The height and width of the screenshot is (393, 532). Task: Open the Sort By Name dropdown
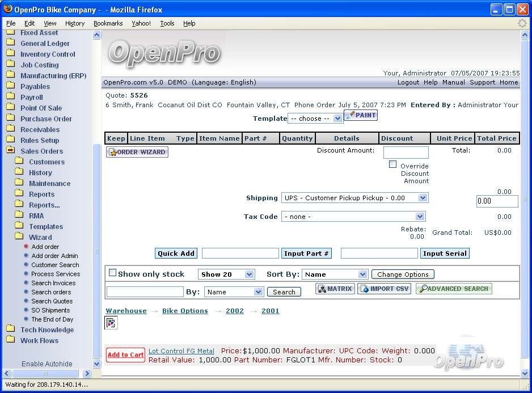(335, 274)
